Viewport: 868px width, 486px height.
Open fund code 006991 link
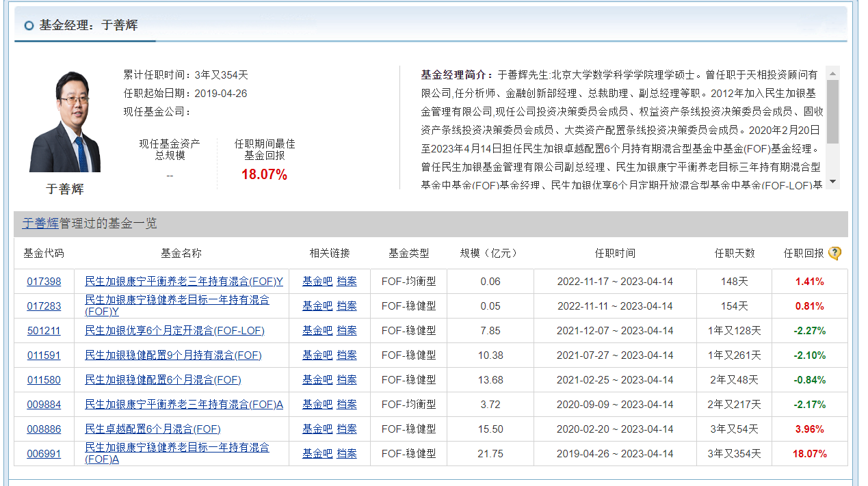click(44, 454)
